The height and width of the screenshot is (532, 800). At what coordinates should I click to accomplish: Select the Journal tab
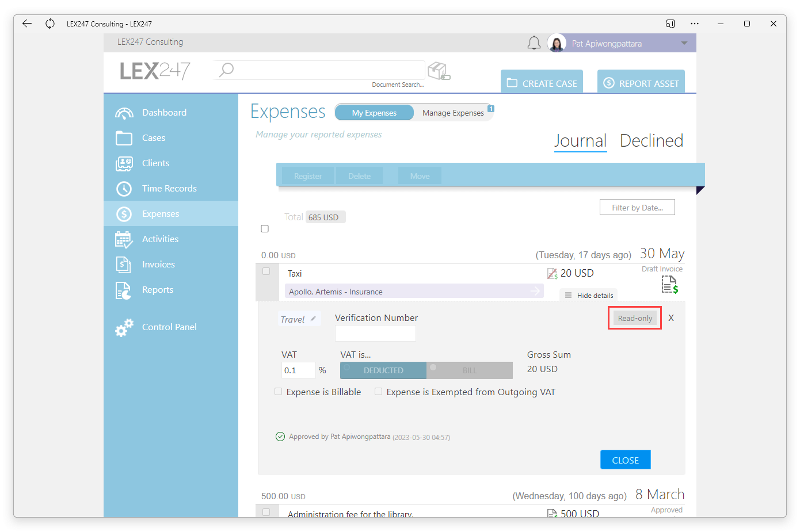pos(580,141)
